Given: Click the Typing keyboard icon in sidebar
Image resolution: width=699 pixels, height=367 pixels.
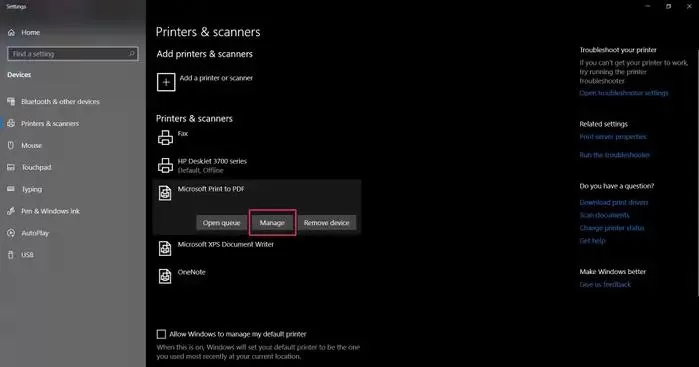Looking at the screenshot, I should [11, 189].
